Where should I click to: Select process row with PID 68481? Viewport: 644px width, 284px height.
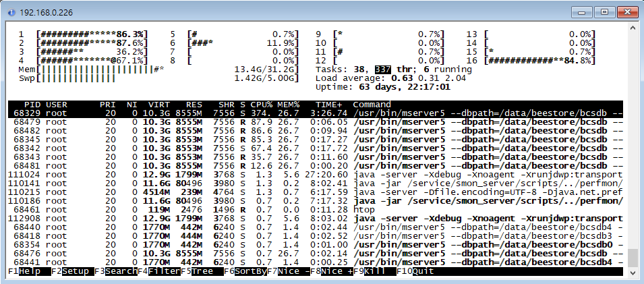316,166
